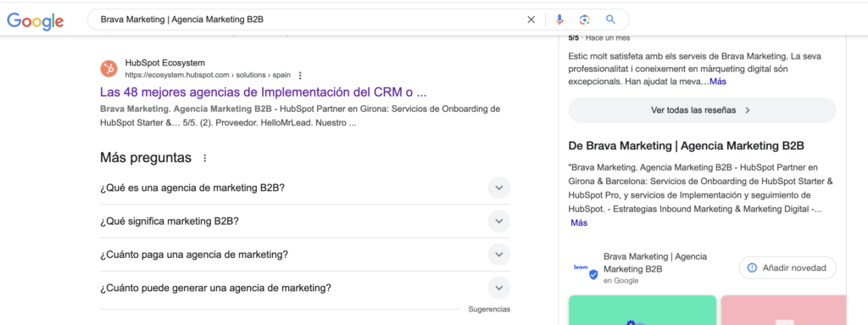Click the "Más preguntas" heading
868x325 pixels.
[x=146, y=158]
